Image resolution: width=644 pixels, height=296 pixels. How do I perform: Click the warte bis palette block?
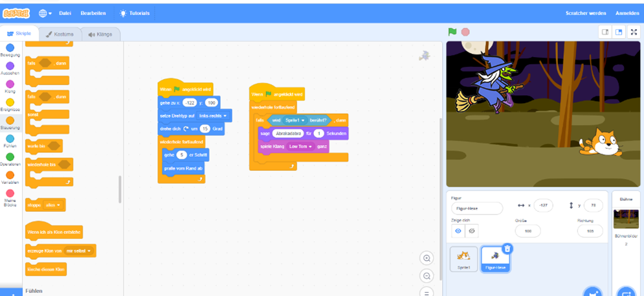pos(43,146)
